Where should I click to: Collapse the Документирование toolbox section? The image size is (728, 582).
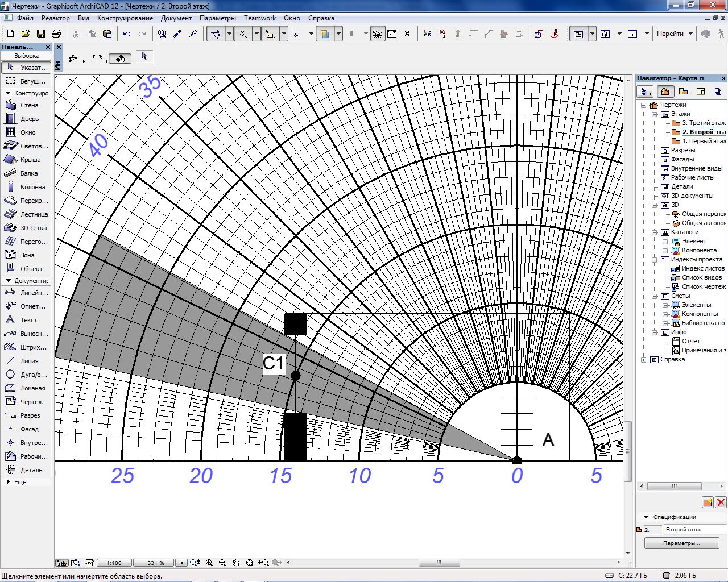tap(8, 281)
